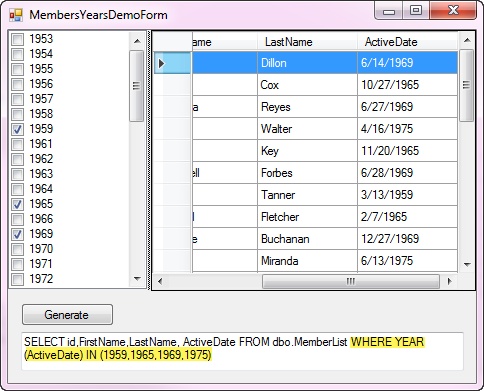Check the 1953 year checkbox
This screenshot has width=484, height=391.
tap(18, 39)
